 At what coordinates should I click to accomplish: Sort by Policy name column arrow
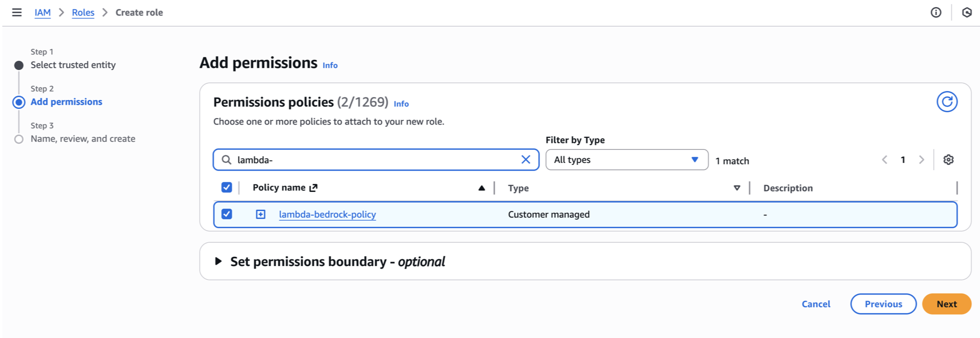click(481, 188)
